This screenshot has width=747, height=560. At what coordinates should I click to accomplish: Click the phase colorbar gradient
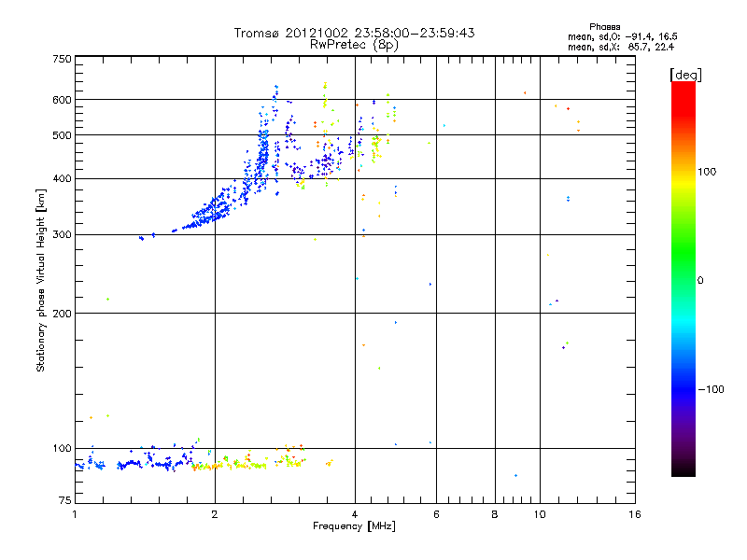684,278
